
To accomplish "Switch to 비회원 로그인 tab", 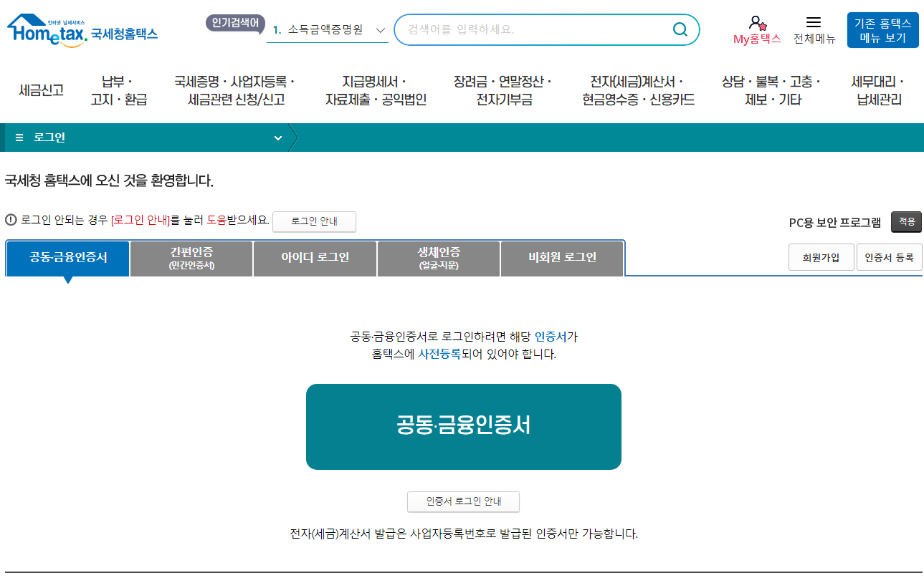I will point(562,258).
